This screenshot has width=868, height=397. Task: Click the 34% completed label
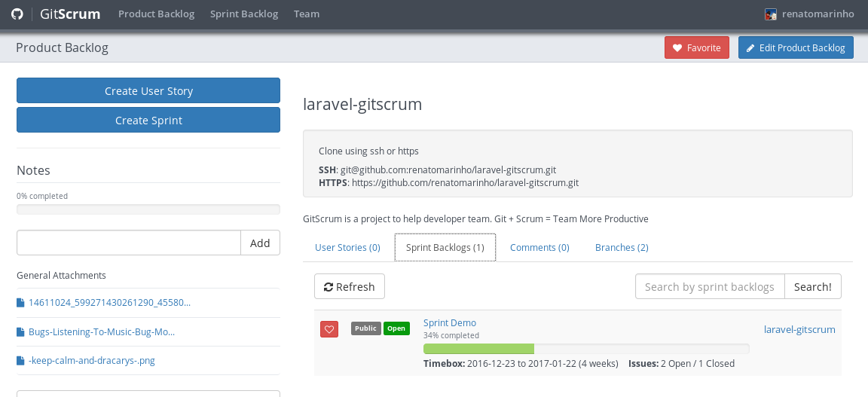click(451, 335)
